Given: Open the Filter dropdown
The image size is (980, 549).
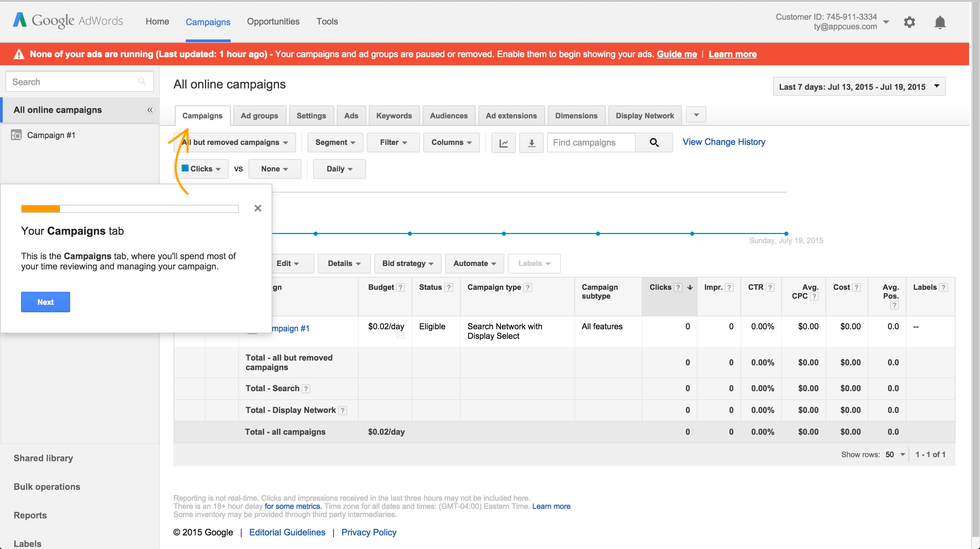Looking at the screenshot, I should (393, 143).
